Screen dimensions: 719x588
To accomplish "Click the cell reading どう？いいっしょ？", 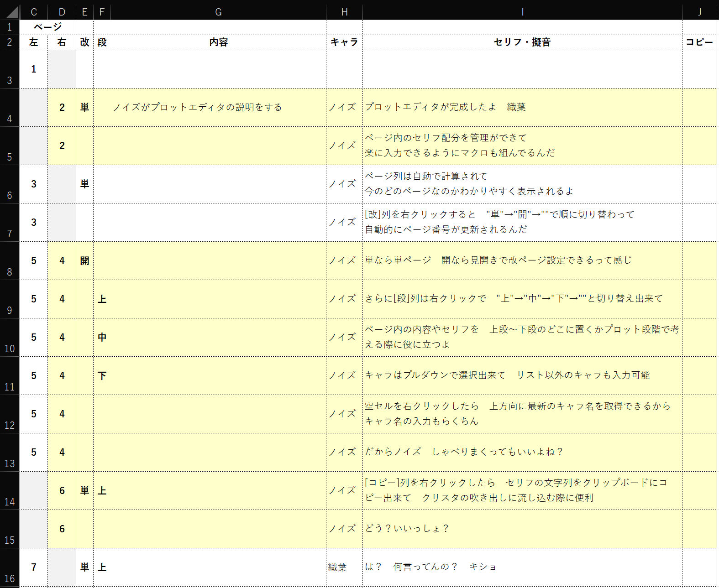I will 522,529.
